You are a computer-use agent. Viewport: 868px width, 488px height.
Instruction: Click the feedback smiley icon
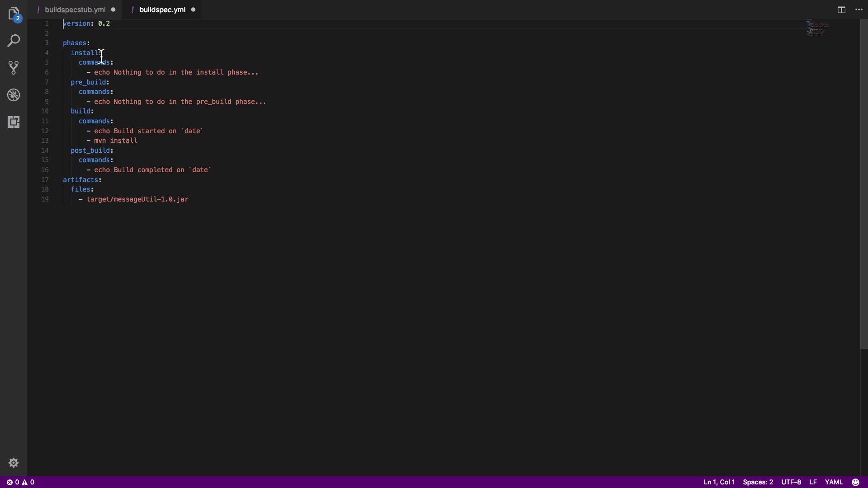pos(855,482)
